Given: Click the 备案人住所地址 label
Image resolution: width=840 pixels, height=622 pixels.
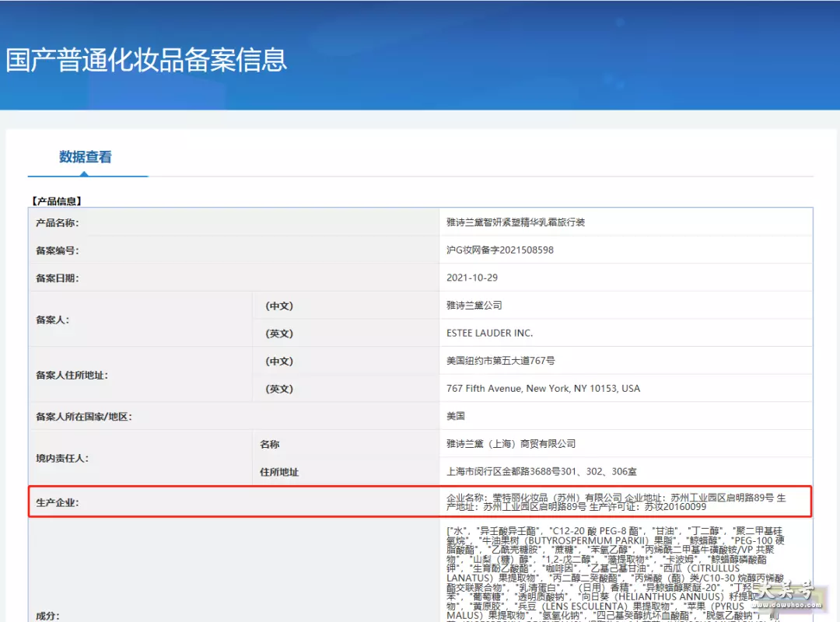Looking at the screenshot, I should 72,376.
